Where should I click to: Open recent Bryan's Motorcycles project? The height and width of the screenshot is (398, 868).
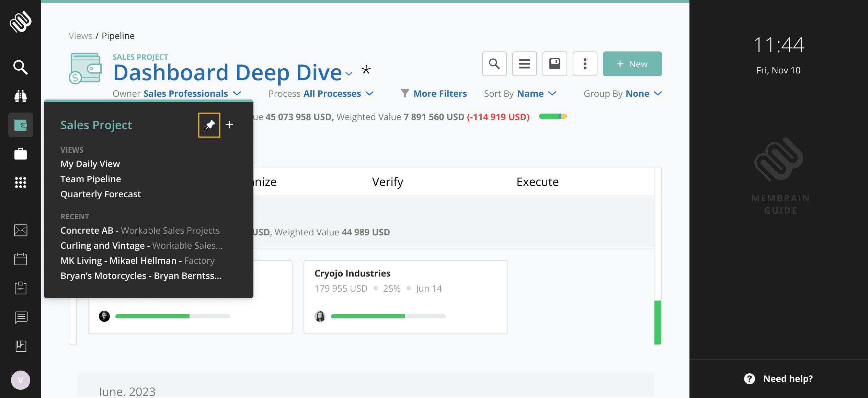coord(141,276)
